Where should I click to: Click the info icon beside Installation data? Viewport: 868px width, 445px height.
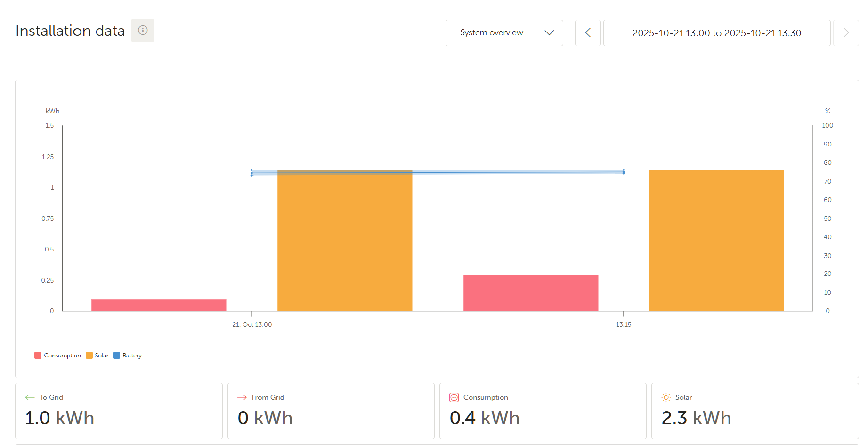click(142, 31)
